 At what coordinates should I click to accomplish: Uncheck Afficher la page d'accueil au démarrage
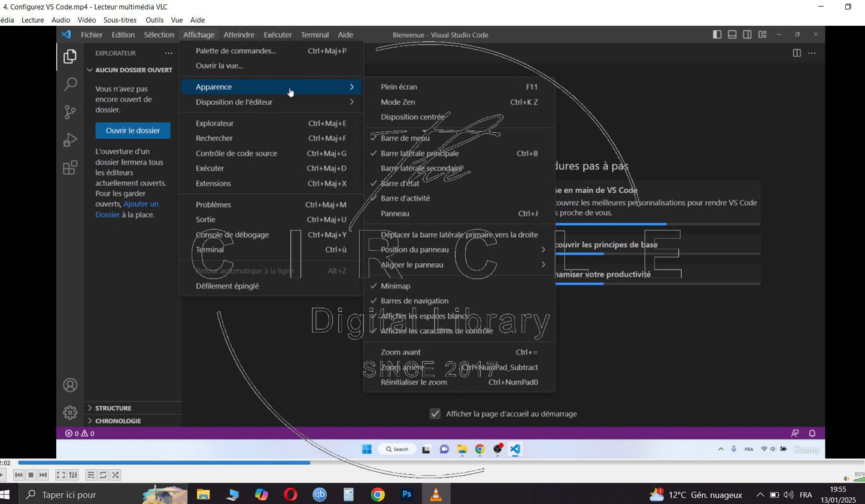coord(435,414)
